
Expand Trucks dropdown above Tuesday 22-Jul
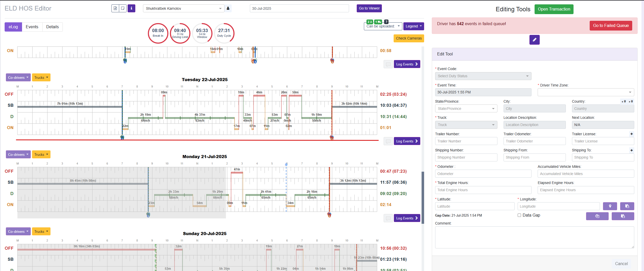click(x=41, y=77)
